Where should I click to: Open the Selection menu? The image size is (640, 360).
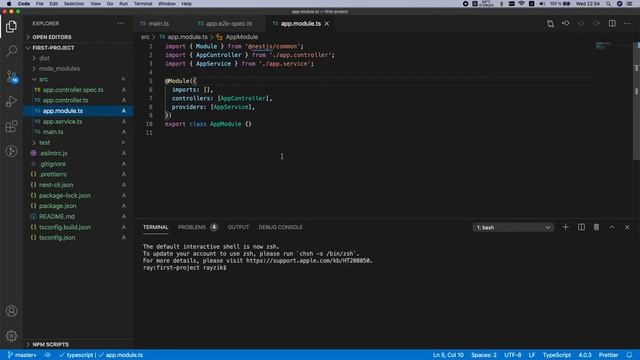pyautogui.click(x=74, y=4)
